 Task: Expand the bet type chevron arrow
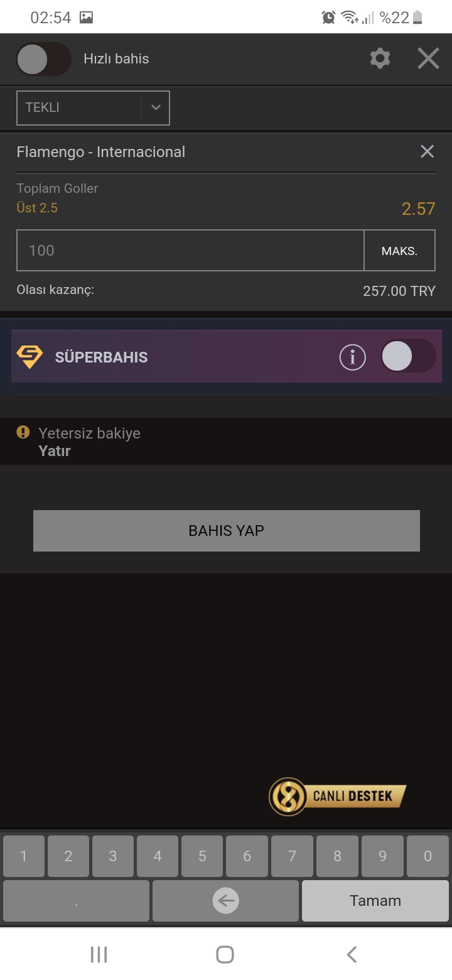156,107
